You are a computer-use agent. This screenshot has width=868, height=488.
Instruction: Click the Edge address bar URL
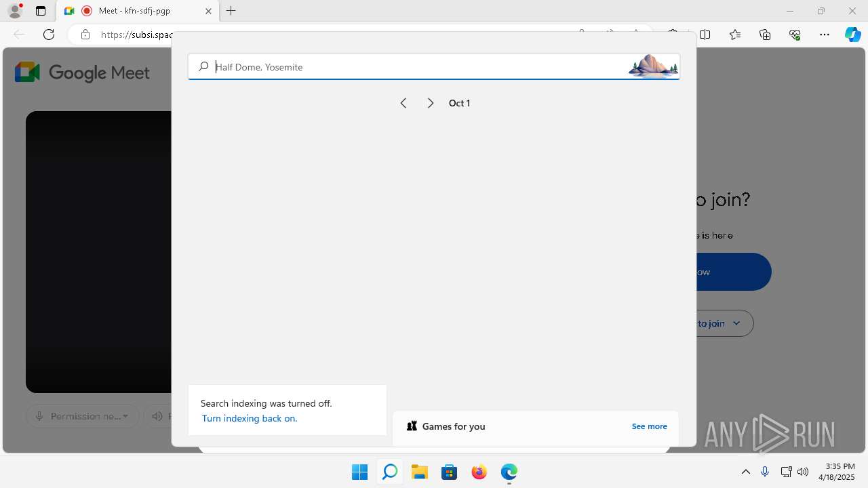point(136,35)
